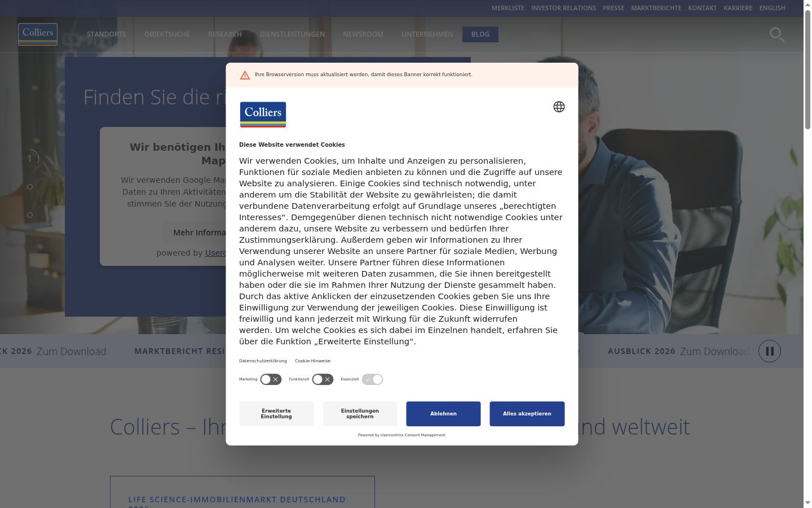Click browser warning triangle icon in banner
The width and height of the screenshot is (812, 508).
click(x=245, y=75)
